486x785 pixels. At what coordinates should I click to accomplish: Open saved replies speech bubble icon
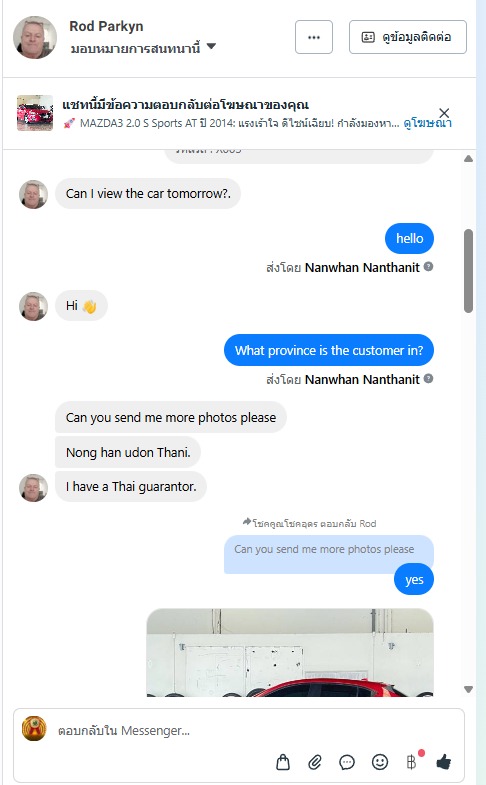point(347,762)
